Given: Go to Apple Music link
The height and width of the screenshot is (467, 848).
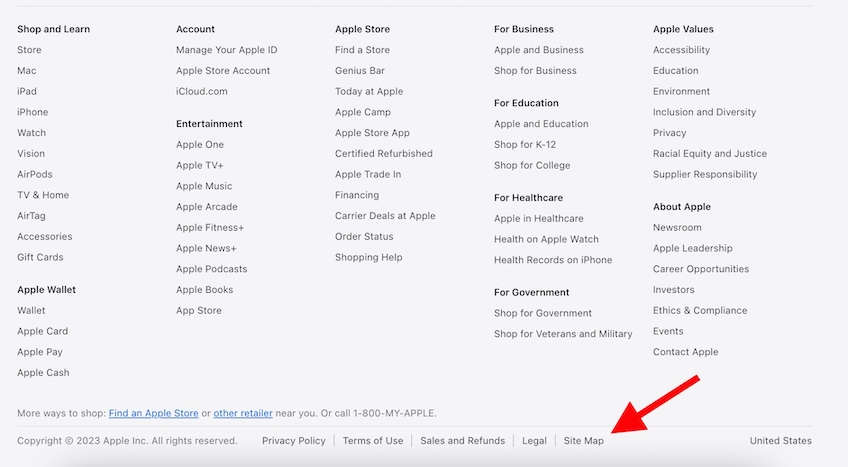Looking at the screenshot, I should pos(204,186).
